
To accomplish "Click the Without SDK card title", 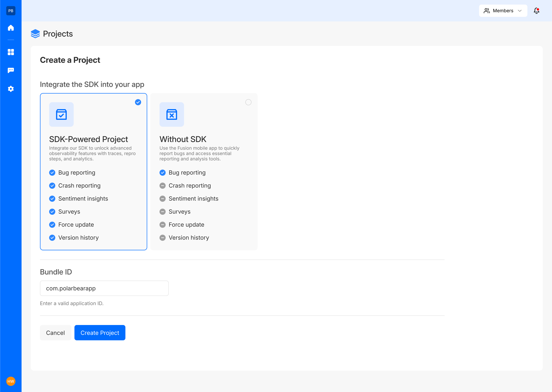I will [x=183, y=139].
